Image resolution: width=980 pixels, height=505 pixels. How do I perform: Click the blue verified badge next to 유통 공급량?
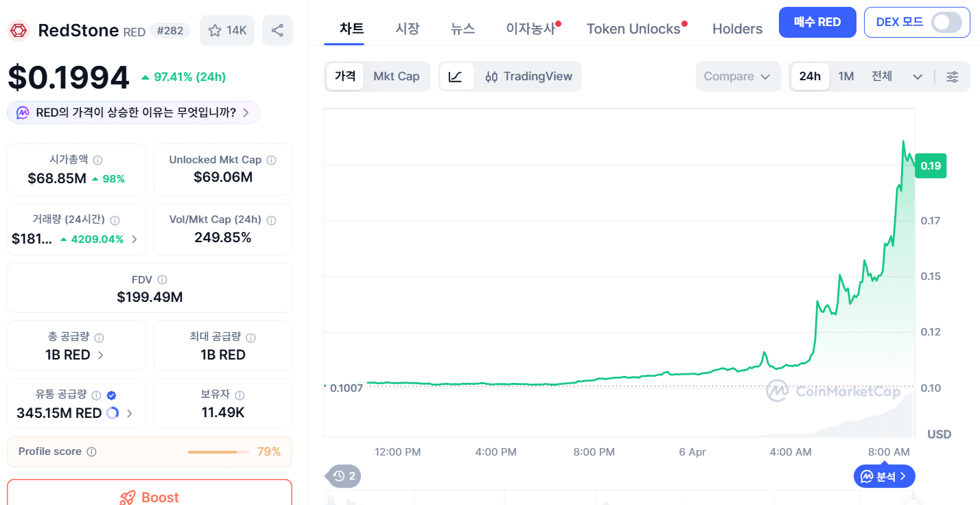(x=112, y=395)
